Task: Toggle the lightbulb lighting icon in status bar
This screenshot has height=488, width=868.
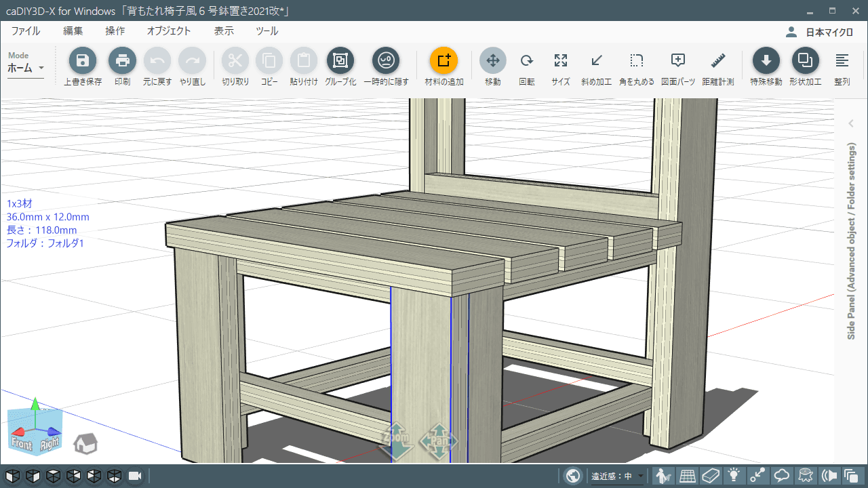Action: [734, 476]
